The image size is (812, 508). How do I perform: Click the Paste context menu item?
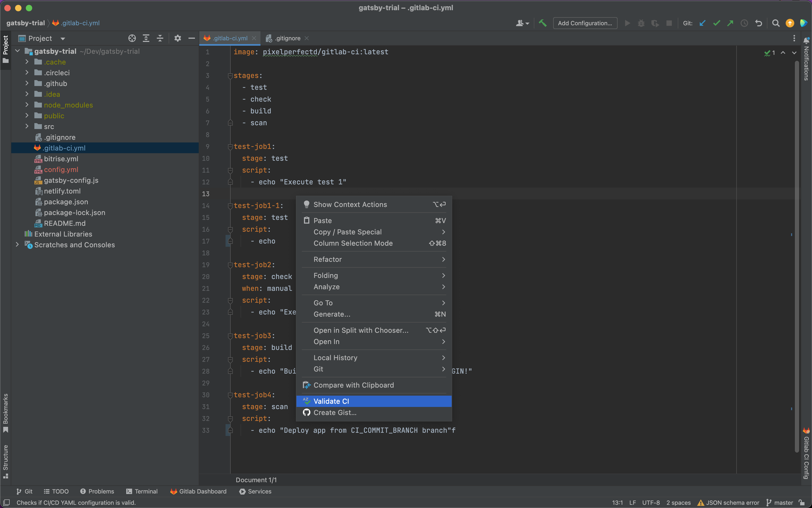click(374, 221)
